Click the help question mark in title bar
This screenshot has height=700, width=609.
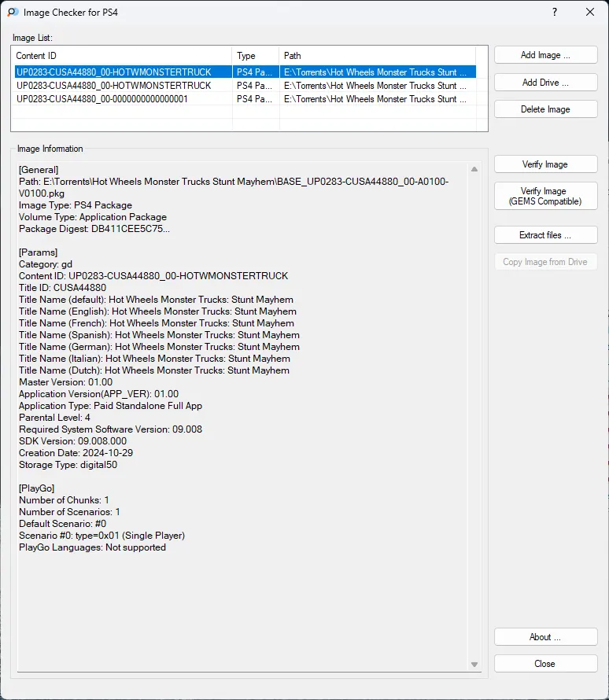click(555, 12)
